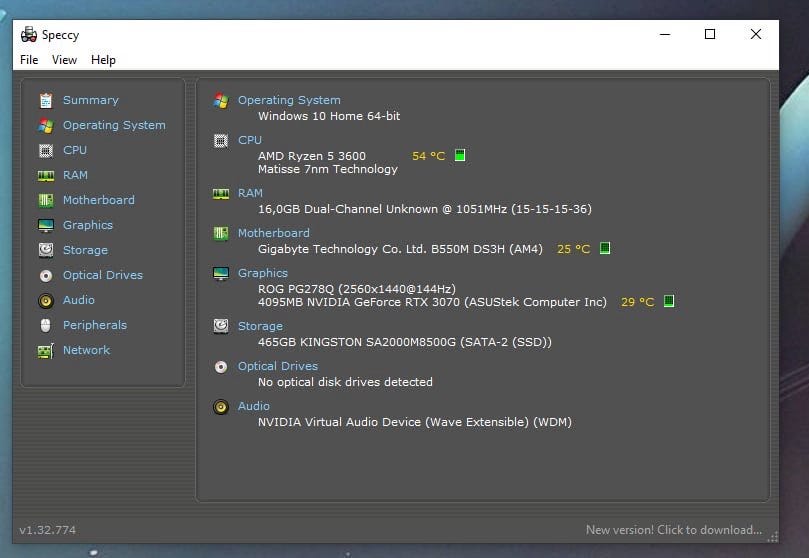Screen dimensions: 809x558
Task: Click the Motherboard icon in summary panel
Action: pyautogui.click(x=221, y=234)
